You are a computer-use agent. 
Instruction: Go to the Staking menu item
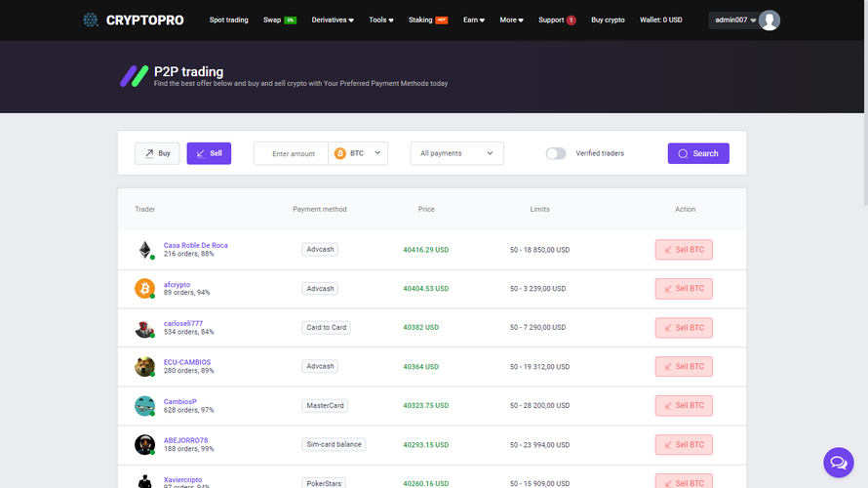420,20
